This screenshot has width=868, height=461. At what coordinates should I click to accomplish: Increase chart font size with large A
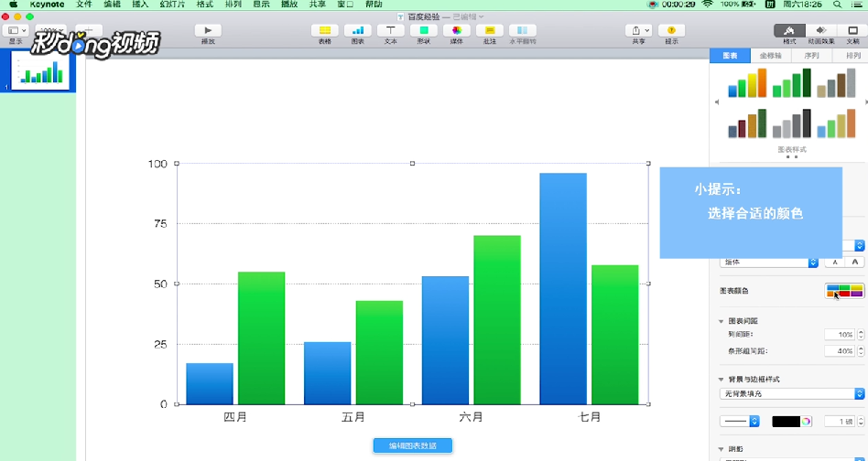(x=854, y=262)
